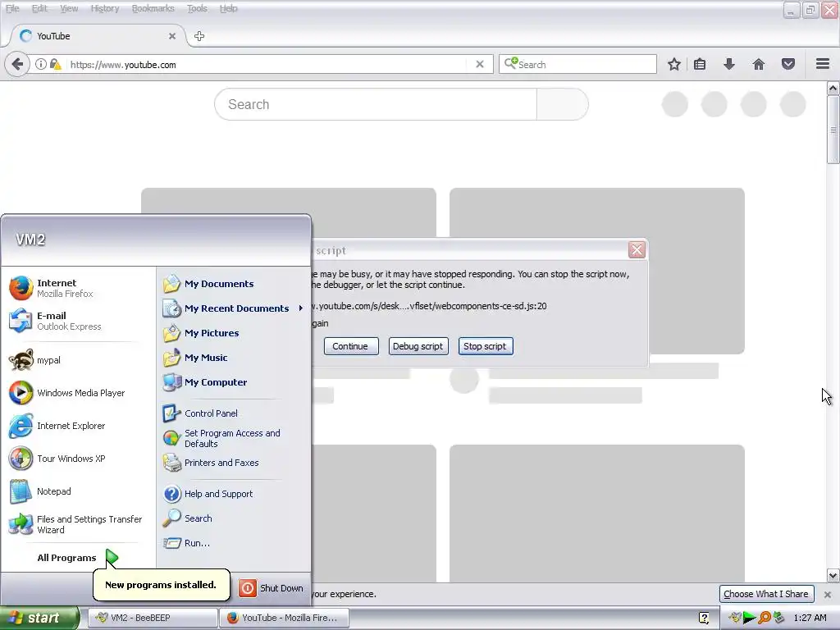Viewport: 840px width, 630px height.
Task: Start Files and Settings Transfer Wizard
Action: [76, 524]
